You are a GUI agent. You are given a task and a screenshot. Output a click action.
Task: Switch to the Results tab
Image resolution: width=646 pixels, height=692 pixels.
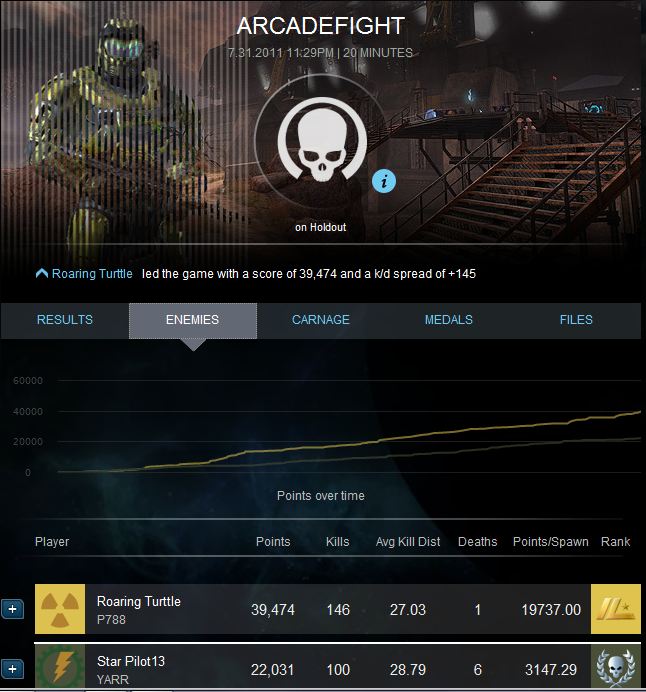coord(65,320)
